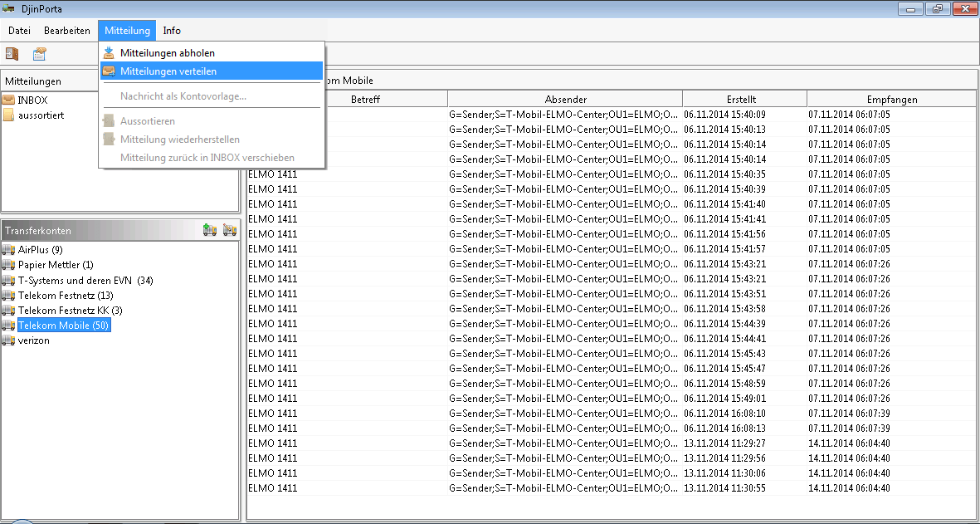Click the Mitteilungen panel header
The width and height of the screenshot is (980, 524).
50,81
